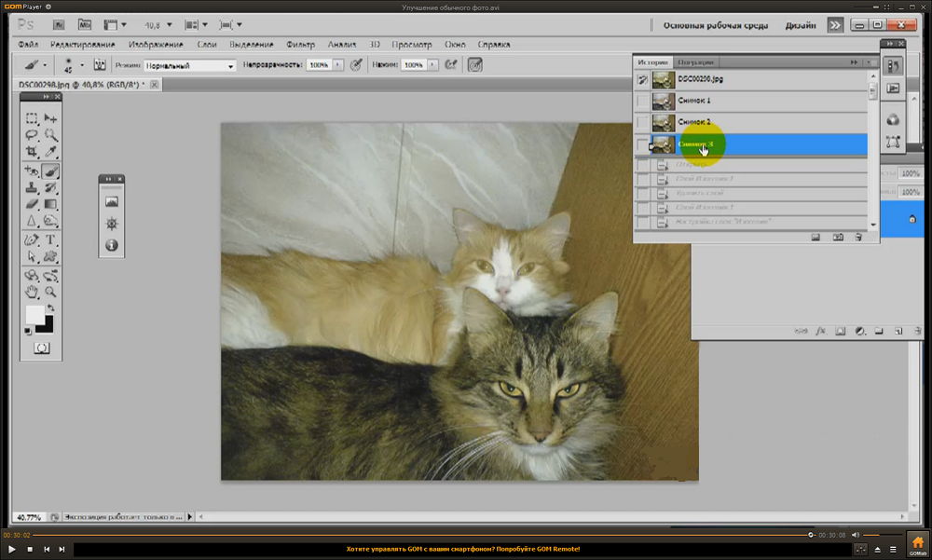The width and height of the screenshot is (932, 560).
Task: Set history brush source to Снимок 1
Action: (641, 101)
